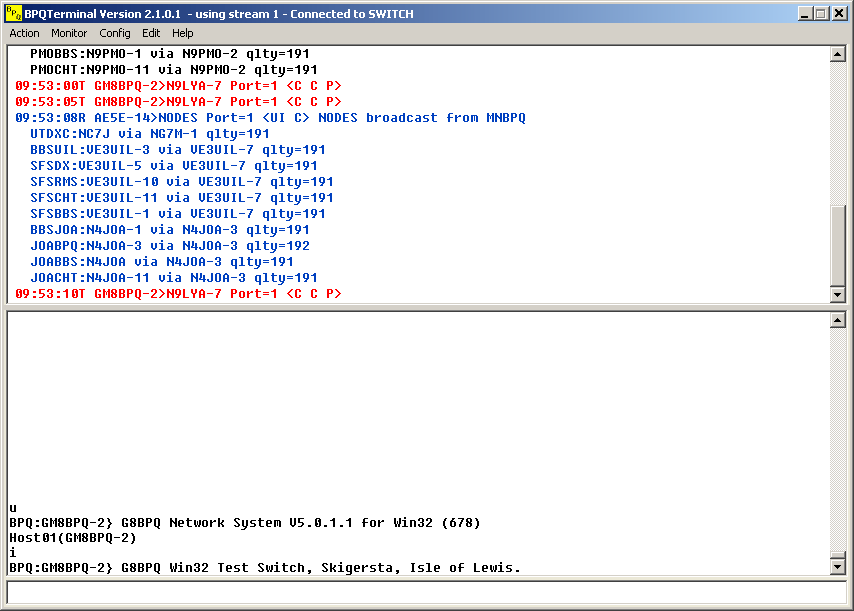Click the Host01(GM8BPQ-2) output line

coord(72,538)
